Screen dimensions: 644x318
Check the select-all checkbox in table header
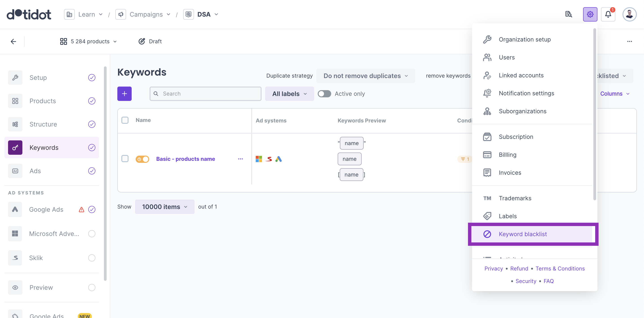tap(125, 120)
